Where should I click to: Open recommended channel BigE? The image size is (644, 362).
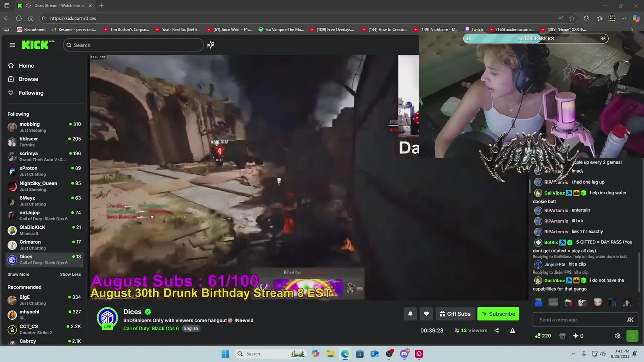point(44,300)
